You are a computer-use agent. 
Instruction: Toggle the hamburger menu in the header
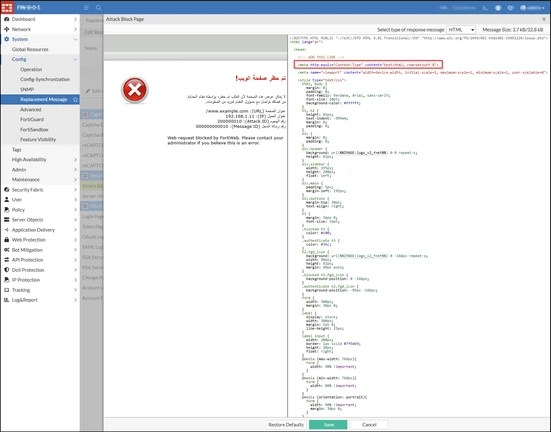coord(86,8)
